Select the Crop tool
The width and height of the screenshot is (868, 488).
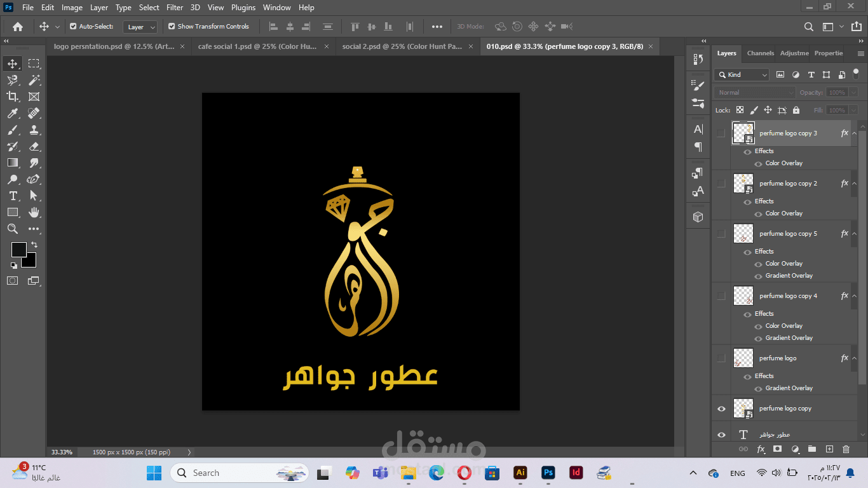tap(13, 97)
